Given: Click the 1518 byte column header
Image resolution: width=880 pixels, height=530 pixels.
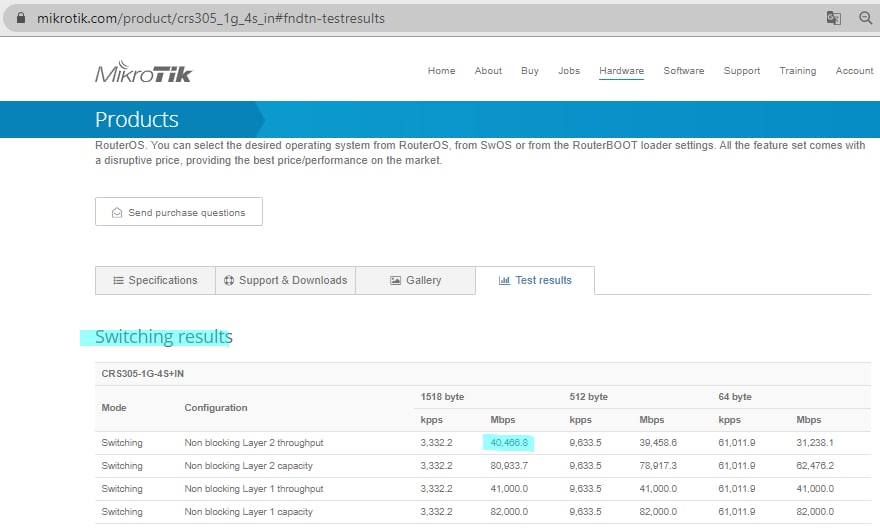Looking at the screenshot, I should [442, 396].
